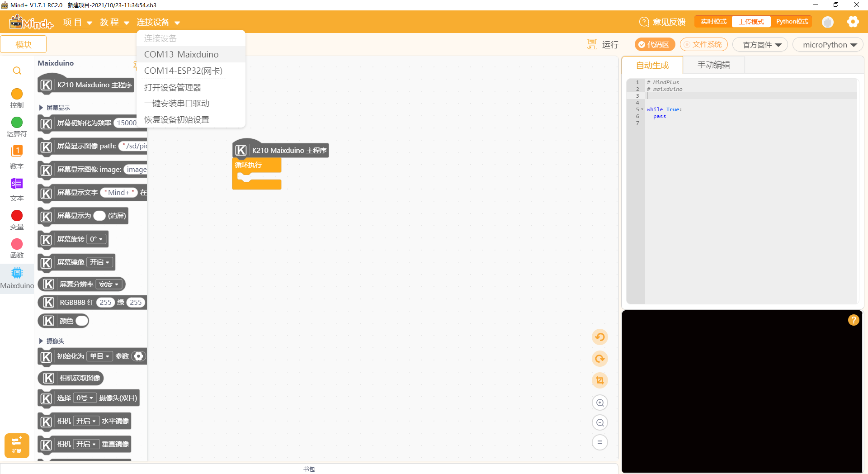
Task: Collapse the 摄像头 section triangle
Action: (x=41, y=341)
